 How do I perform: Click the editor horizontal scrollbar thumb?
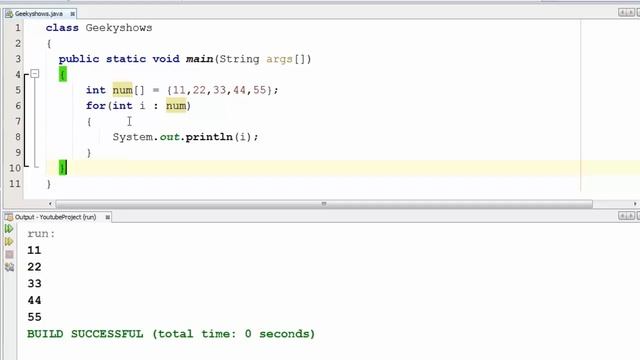[x=324, y=204]
